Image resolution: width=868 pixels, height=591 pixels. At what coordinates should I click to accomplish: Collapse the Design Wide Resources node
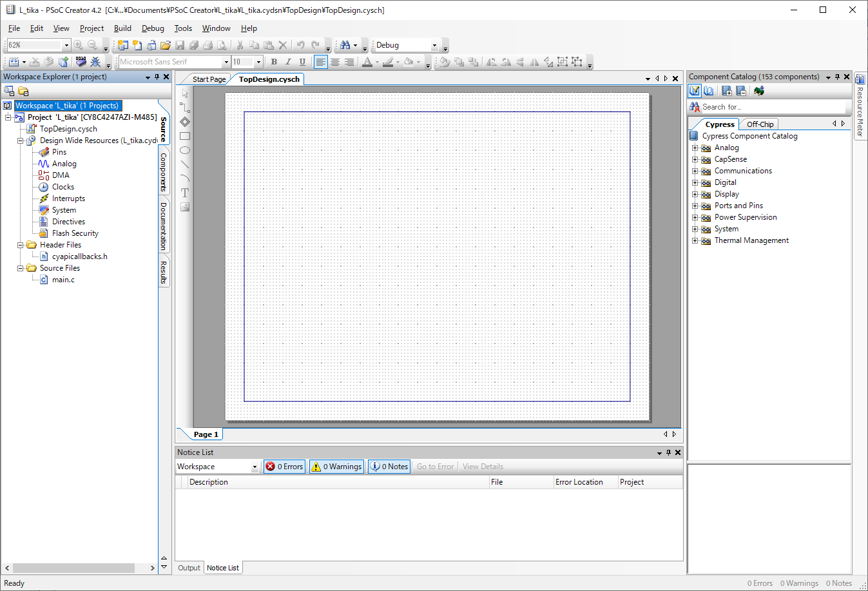21,140
